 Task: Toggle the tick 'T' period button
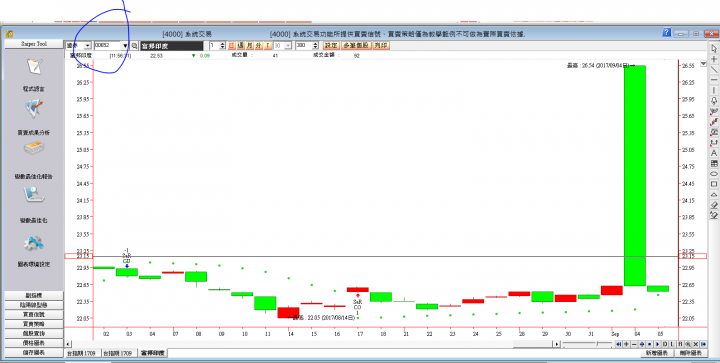(x=267, y=45)
